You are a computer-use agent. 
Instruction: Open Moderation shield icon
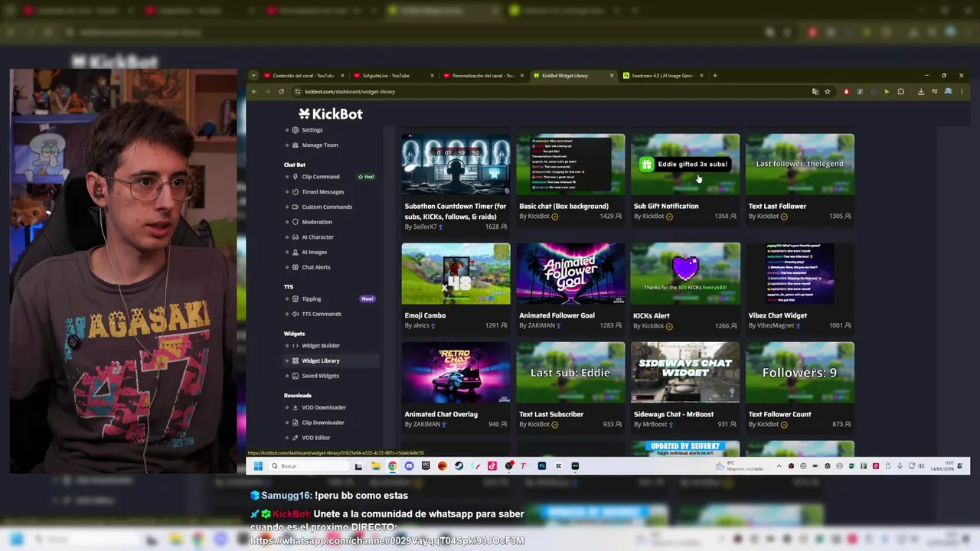(x=296, y=222)
